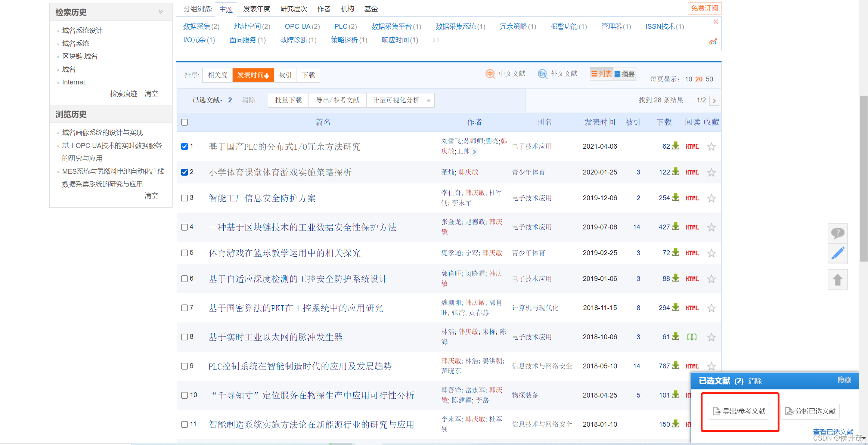Click the download arrow icon for article 1
Viewport: 868px width, 445px height.
tap(676, 146)
